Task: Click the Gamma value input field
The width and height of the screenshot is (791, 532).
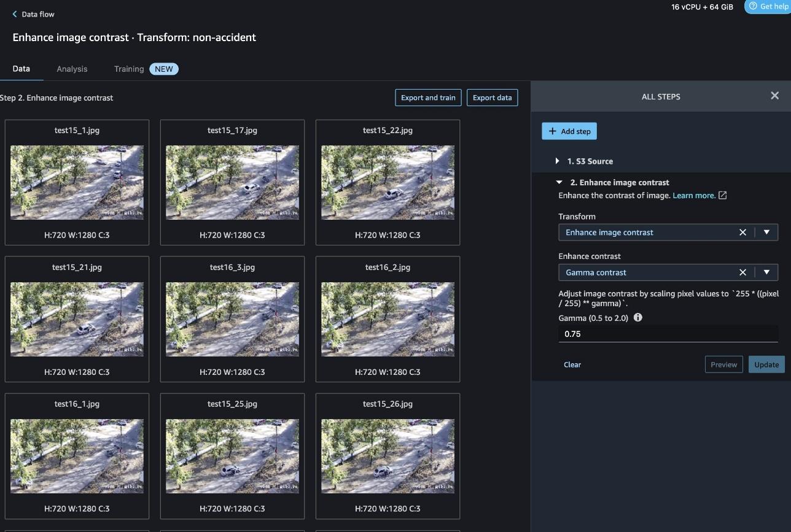Action: (x=668, y=334)
